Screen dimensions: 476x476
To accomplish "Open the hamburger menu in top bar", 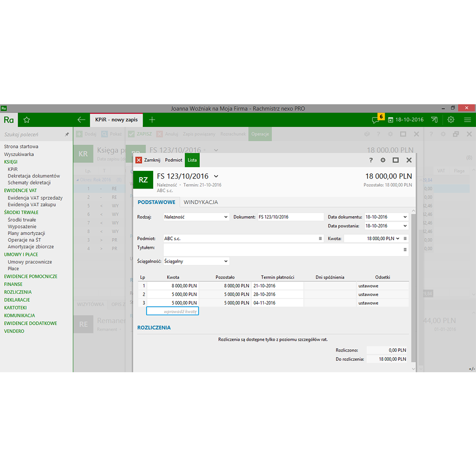I will [467, 120].
